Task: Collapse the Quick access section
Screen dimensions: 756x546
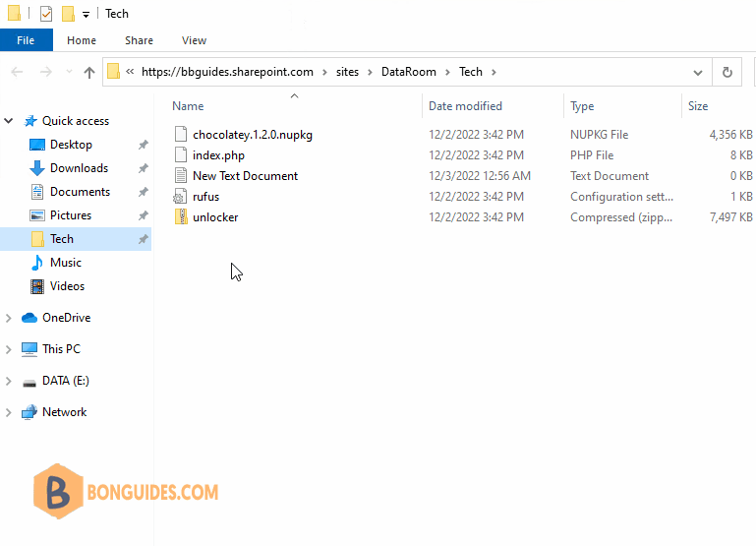Action: (x=9, y=121)
